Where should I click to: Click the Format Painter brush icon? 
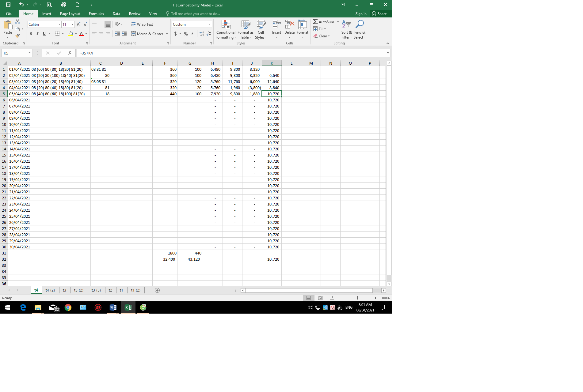17,36
